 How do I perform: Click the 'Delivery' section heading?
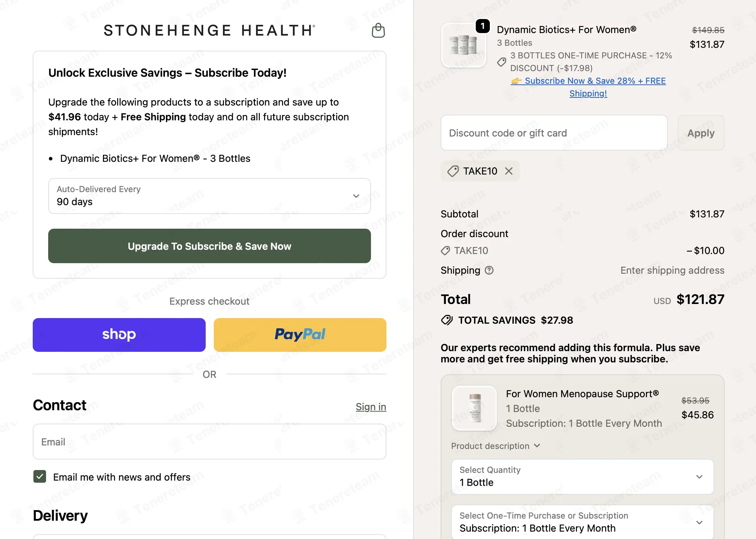tap(60, 515)
